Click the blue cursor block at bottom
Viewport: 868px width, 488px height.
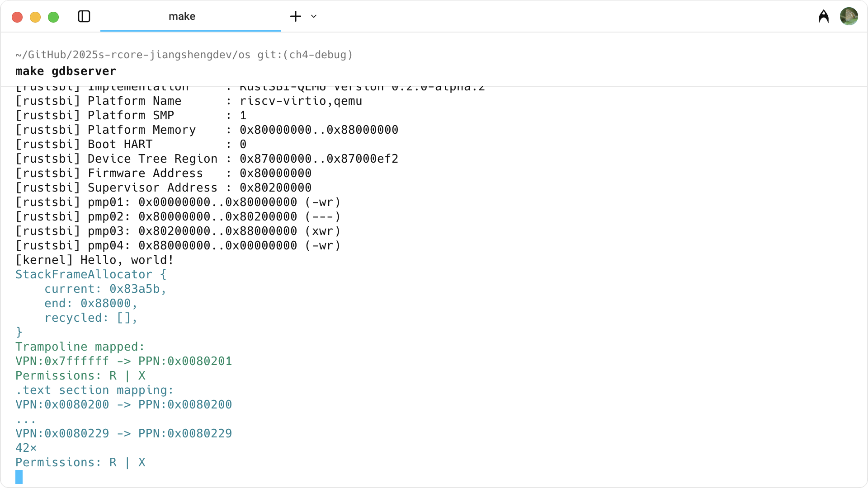point(19,477)
